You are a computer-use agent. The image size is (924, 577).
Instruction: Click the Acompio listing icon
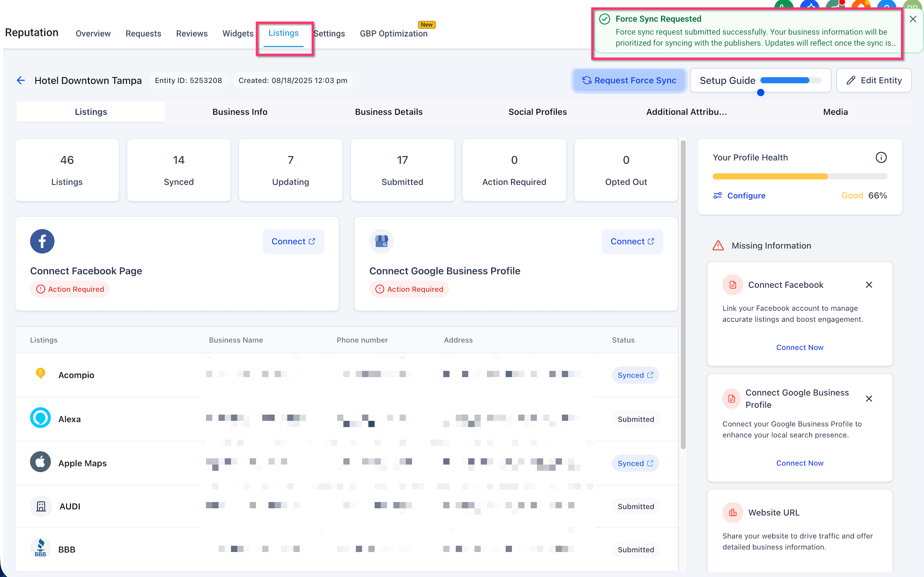tap(40, 373)
